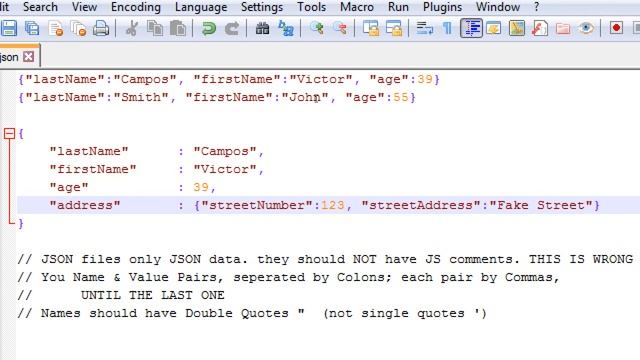Open the Settings menu

[x=262, y=7]
